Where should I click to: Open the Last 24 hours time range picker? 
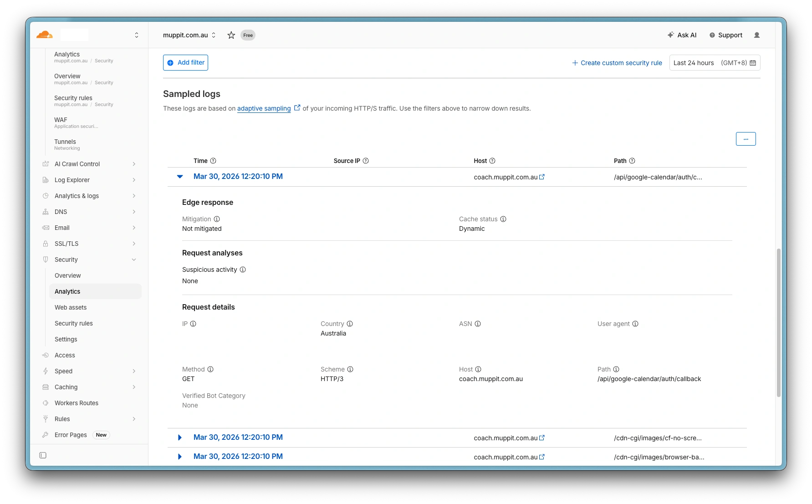click(714, 63)
